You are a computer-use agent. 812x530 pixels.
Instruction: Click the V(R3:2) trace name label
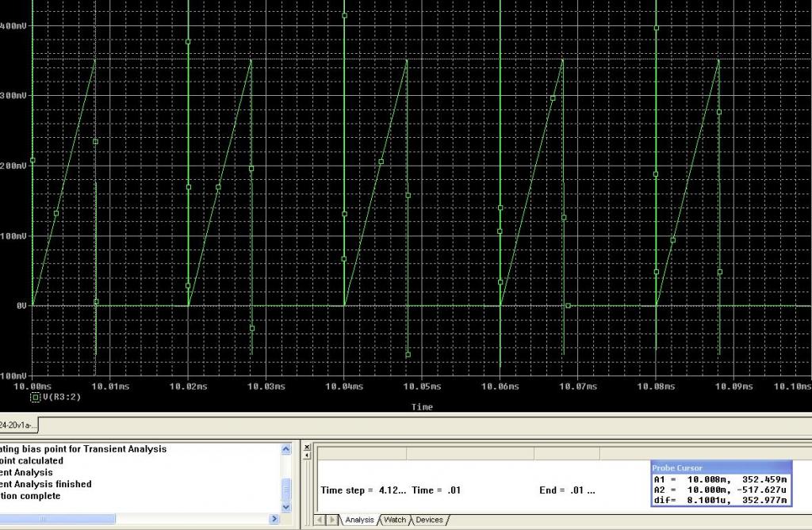tap(62, 397)
